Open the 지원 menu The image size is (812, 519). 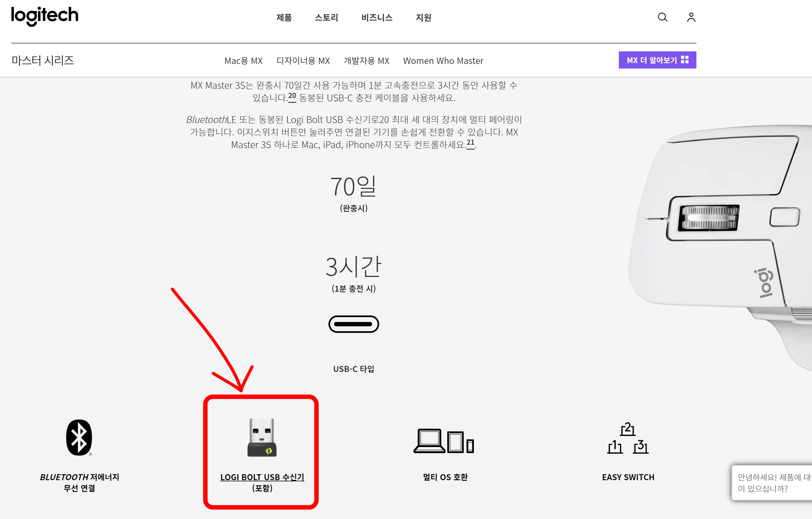(x=423, y=17)
